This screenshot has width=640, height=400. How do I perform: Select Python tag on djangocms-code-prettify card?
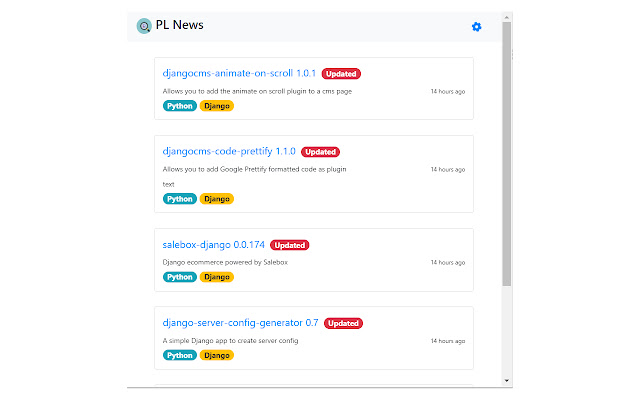[180, 199]
